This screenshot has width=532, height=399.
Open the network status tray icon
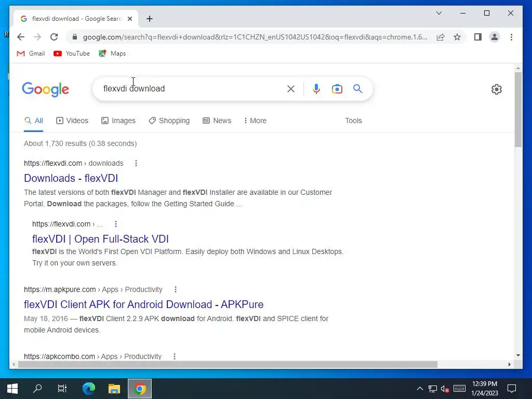(x=433, y=389)
